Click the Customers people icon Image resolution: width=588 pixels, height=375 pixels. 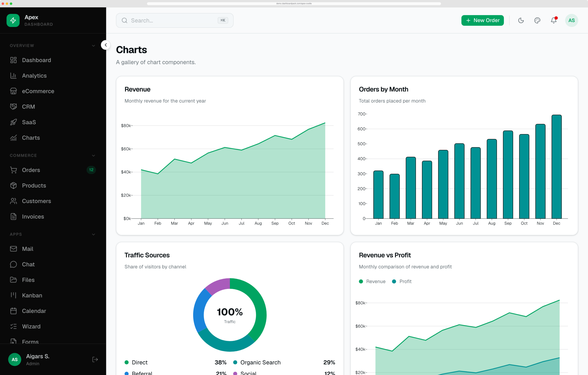(13, 201)
